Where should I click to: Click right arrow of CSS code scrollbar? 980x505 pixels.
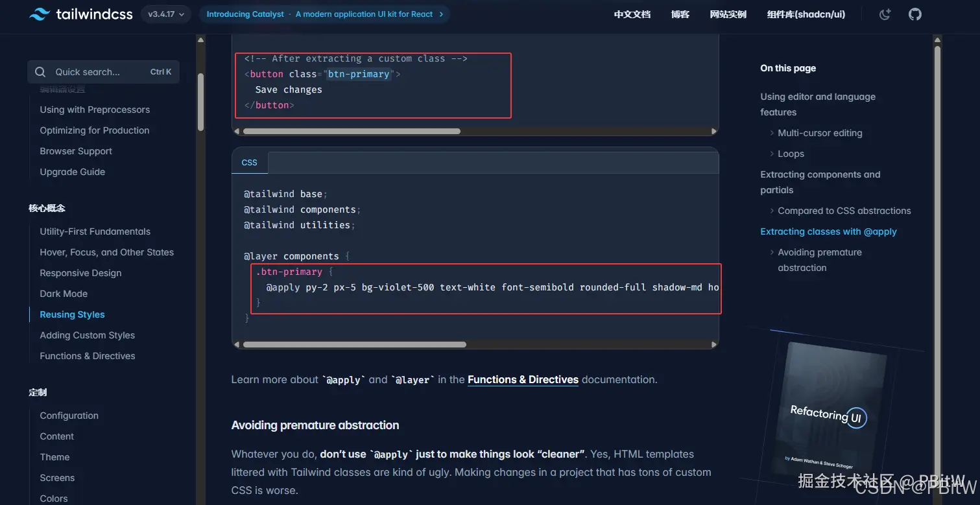(714, 344)
